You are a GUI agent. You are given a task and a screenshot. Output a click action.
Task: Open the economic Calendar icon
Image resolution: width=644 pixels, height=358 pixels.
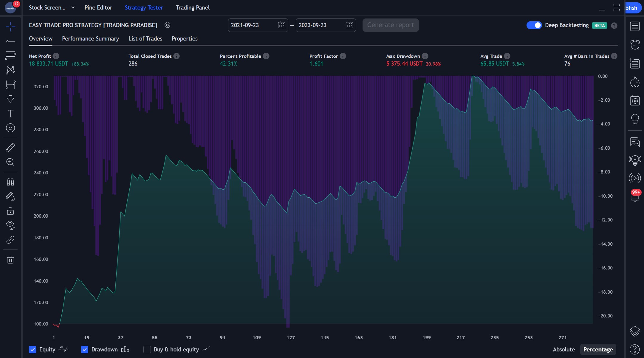(635, 100)
